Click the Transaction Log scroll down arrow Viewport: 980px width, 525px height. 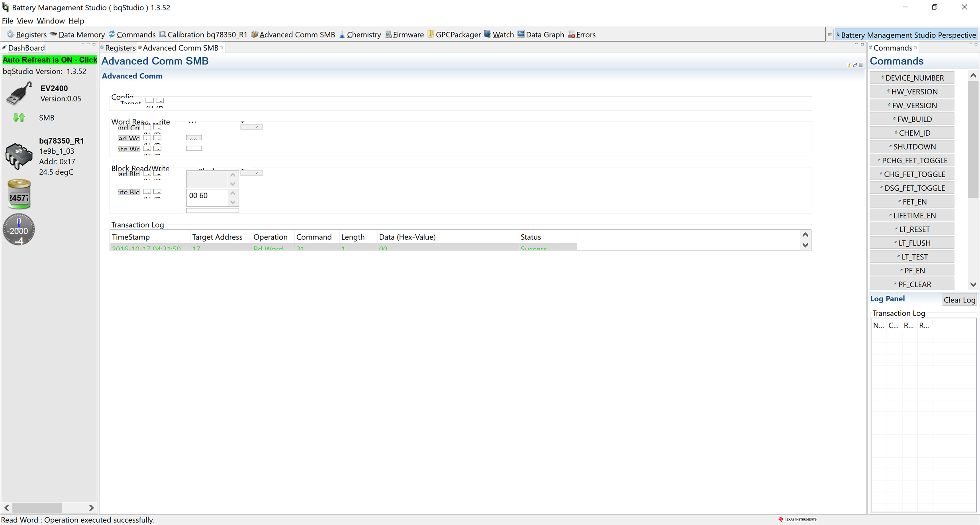pyautogui.click(x=805, y=245)
